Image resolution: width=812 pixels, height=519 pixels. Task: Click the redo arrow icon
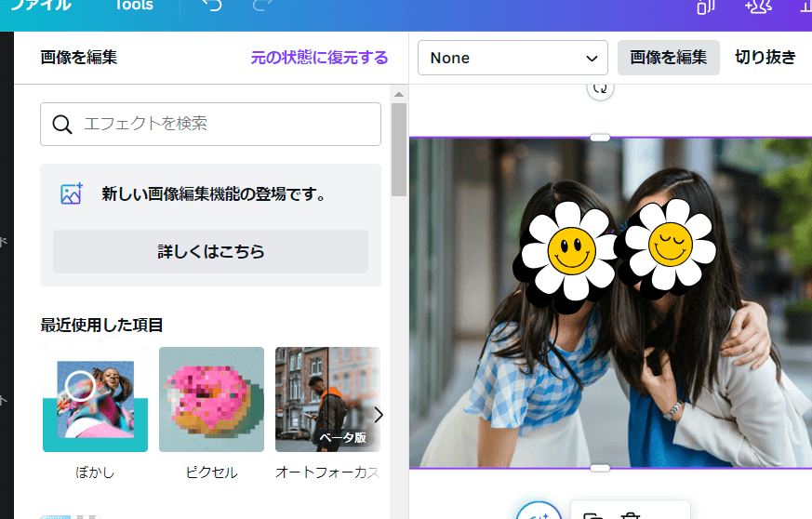[262, 6]
